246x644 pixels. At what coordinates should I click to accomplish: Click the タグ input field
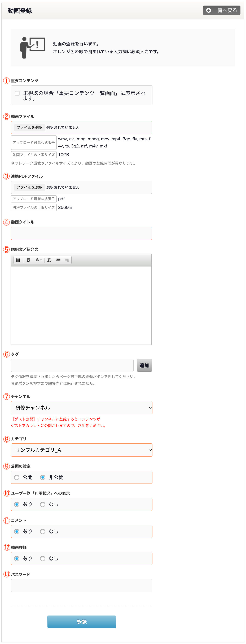(72, 365)
